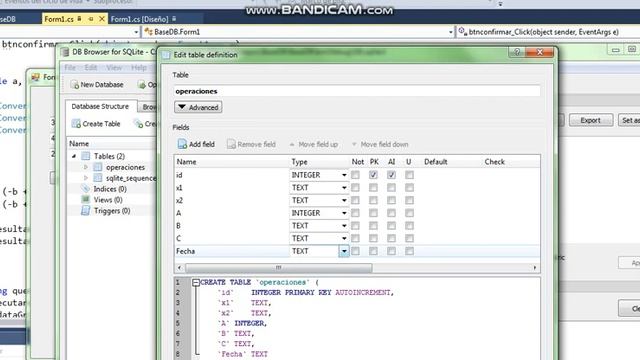The height and width of the screenshot is (360, 640).
Task: Select operaciones table in structure tree
Action: coord(125,167)
